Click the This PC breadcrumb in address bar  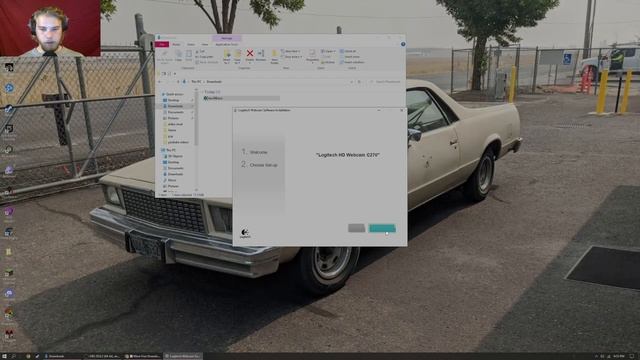click(x=196, y=82)
